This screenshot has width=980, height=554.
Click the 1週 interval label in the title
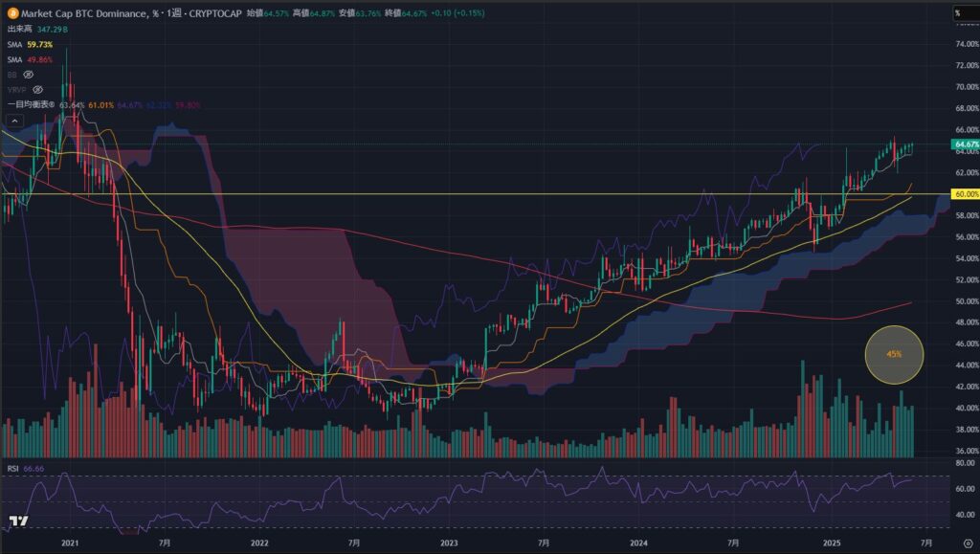click(x=174, y=13)
